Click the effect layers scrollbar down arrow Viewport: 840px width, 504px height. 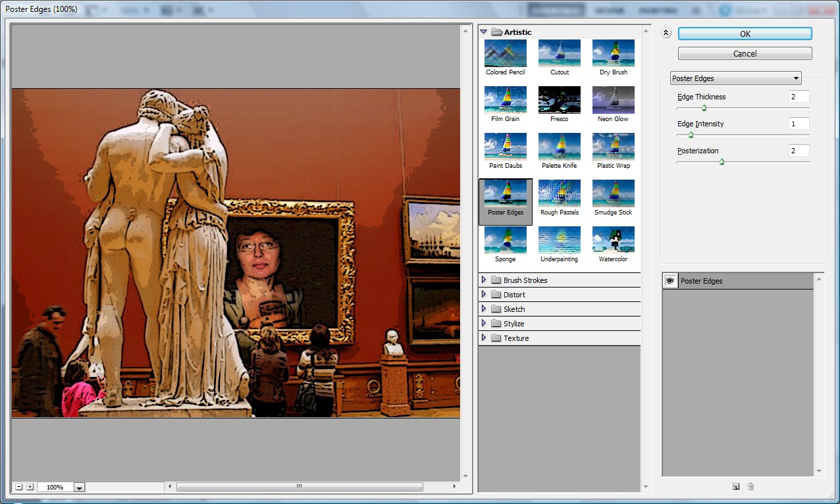coord(819,471)
